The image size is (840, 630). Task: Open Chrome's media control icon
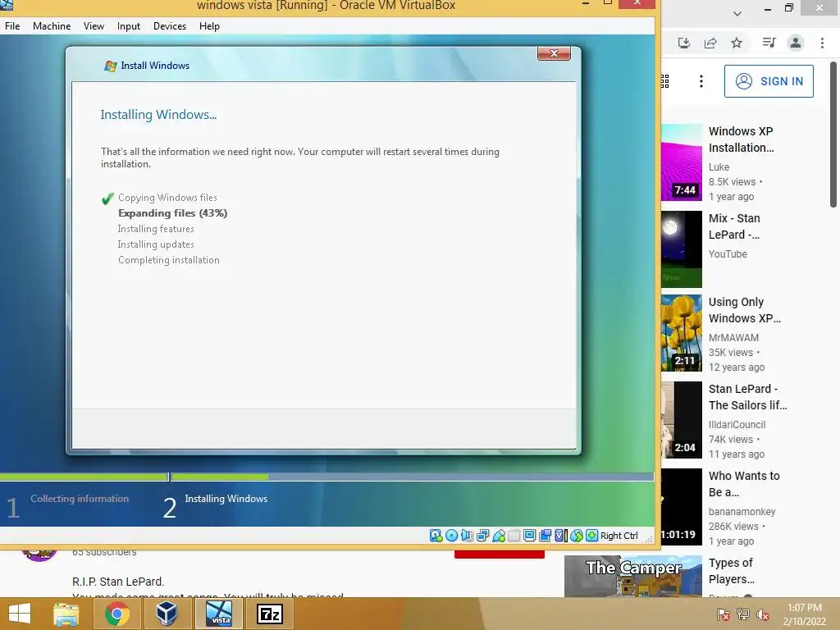(769, 43)
